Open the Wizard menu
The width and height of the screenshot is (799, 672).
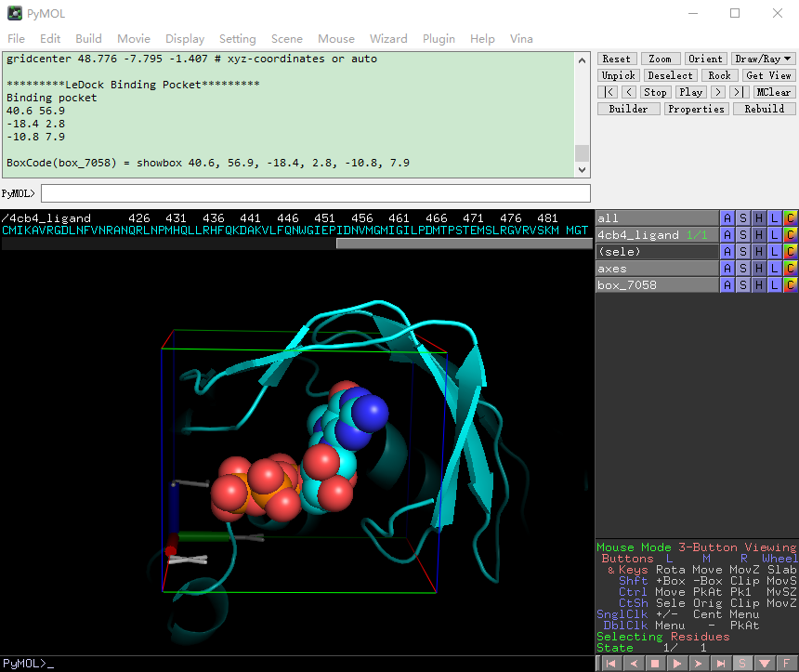tap(388, 39)
